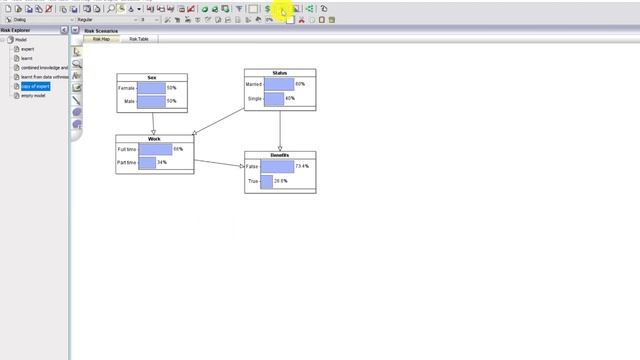The height and width of the screenshot is (360, 640).
Task: Click the '26.6%' value in Benefits node
Action: (281, 181)
